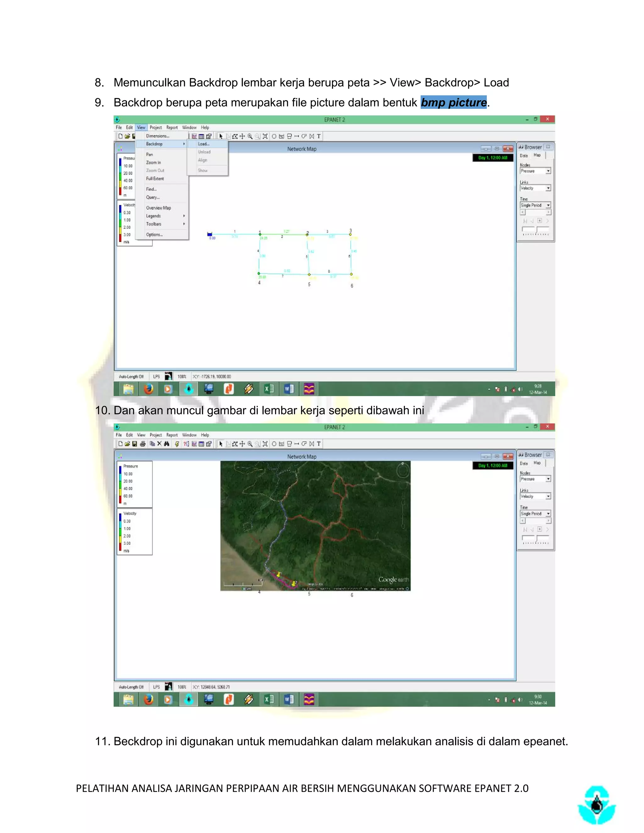Select Add Text tool above satellite backdrop
This screenshot has height=833, width=644.
319,444
